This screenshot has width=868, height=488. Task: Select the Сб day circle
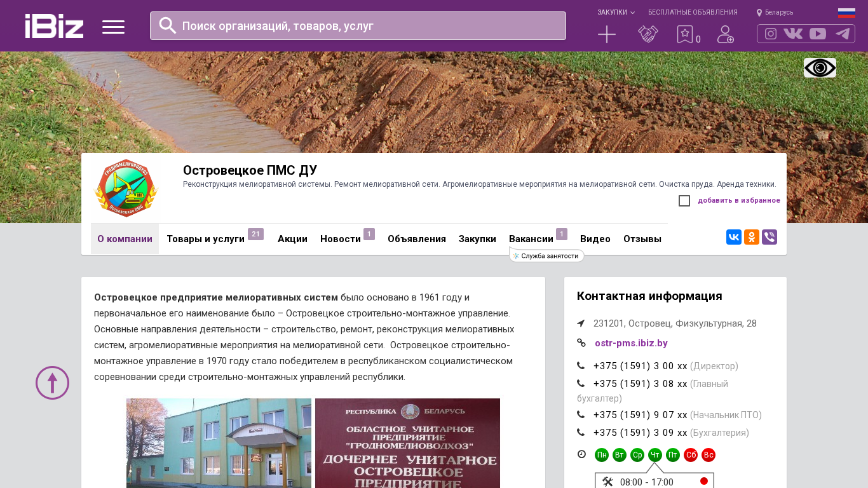tap(691, 455)
